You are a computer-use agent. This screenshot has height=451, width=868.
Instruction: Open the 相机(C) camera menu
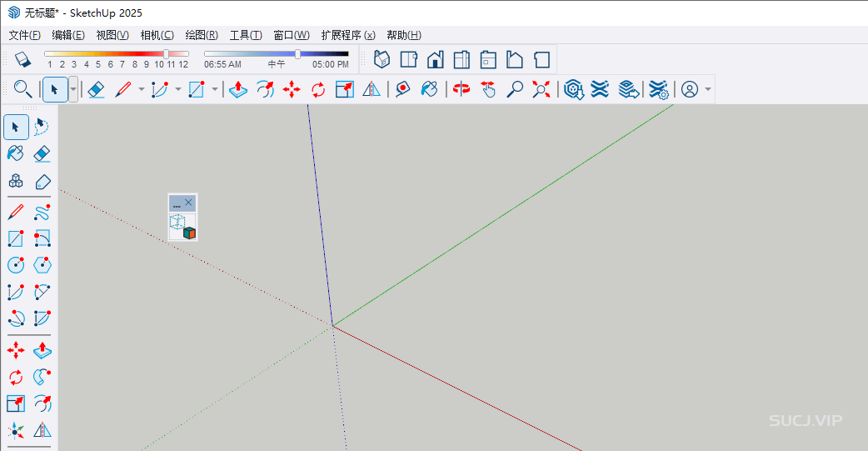(157, 35)
